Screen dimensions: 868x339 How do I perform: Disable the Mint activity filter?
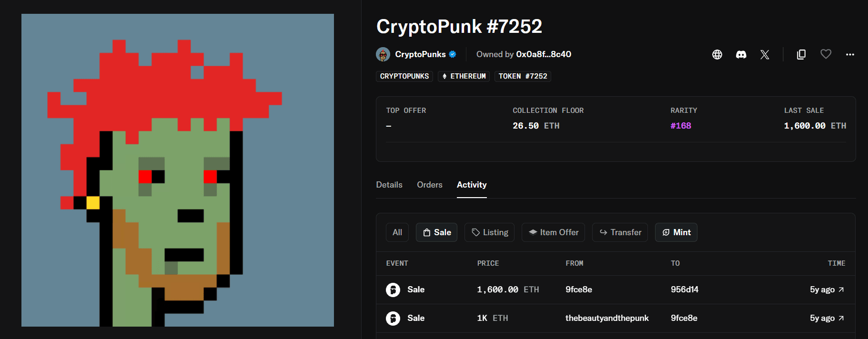(676, 232)
